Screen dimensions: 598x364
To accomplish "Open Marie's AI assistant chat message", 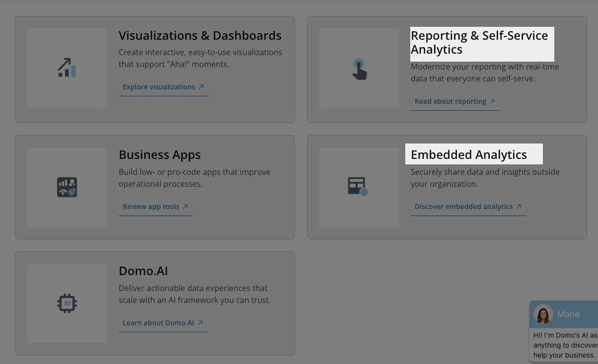I will [565, 345].
